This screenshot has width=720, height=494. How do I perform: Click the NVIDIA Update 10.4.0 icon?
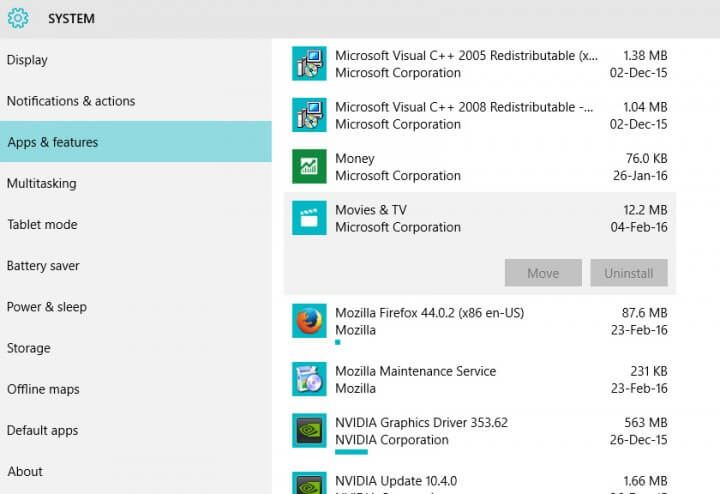[309, 483]
